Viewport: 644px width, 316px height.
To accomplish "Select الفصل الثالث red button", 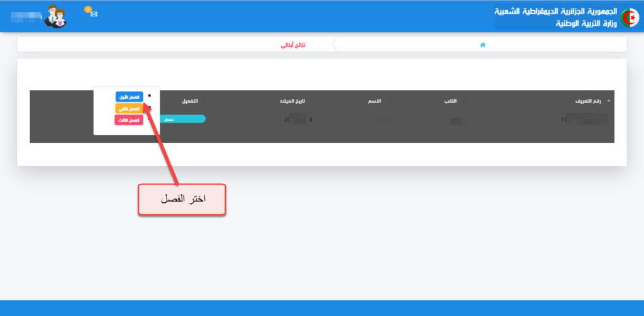I will click(x=129, y=120).
